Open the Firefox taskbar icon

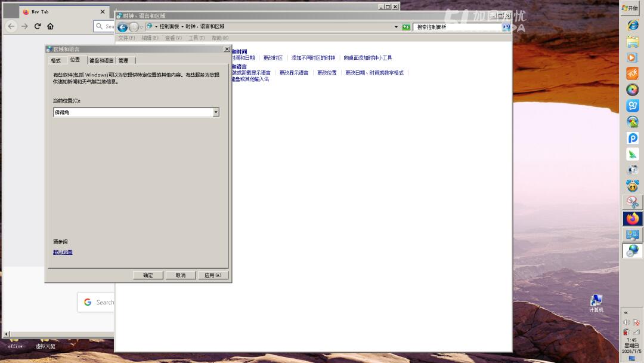(x=633, y=219)
